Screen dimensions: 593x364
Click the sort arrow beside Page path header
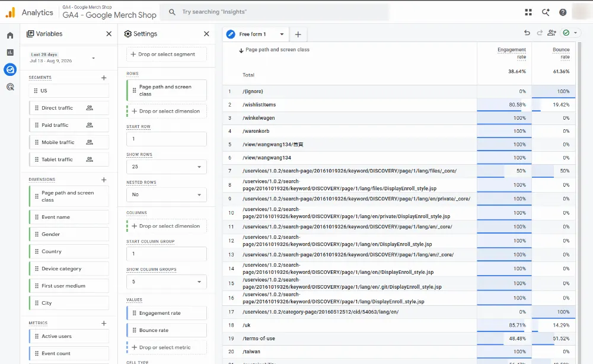point(241,50)
